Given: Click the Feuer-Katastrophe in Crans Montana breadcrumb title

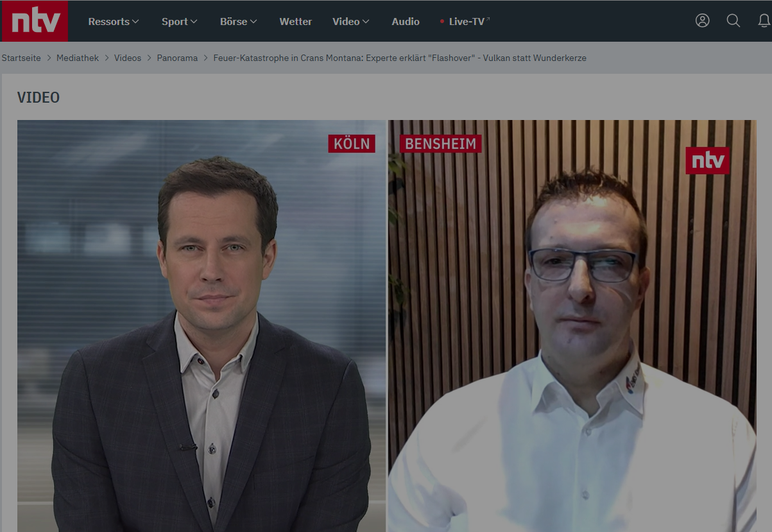Looking at the screenshot, I should point(399,58).
